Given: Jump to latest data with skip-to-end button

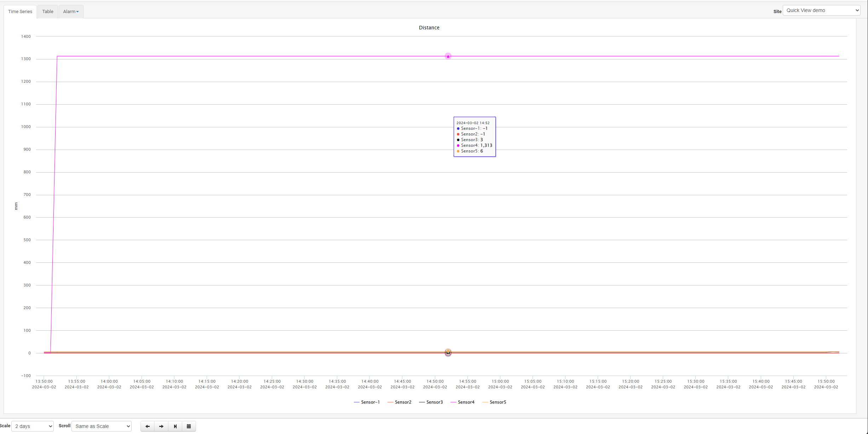Looking at the screenshot, I should pyautogui.click(x=175, y=426).
